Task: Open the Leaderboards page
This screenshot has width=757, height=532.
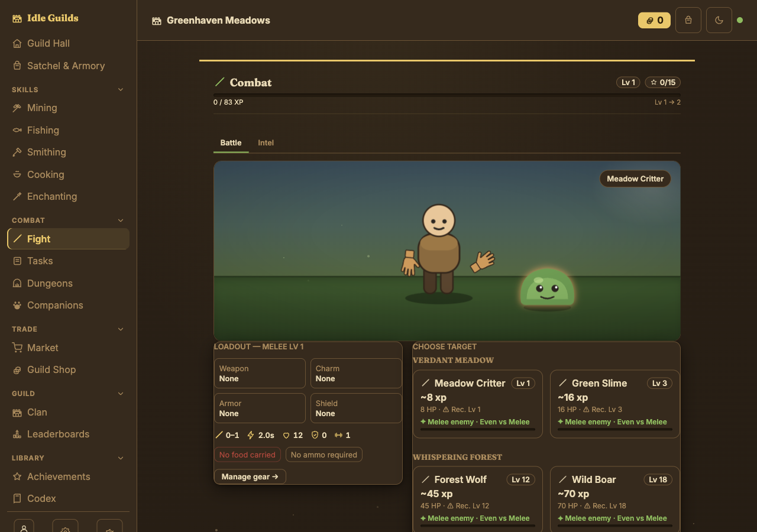Action: click(68, 434)
